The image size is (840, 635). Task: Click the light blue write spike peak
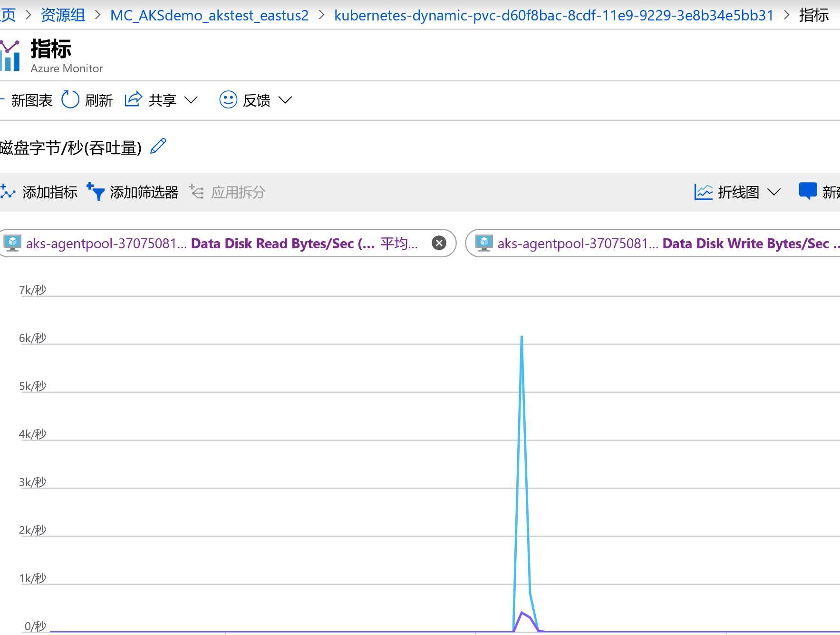pos(521,337)
